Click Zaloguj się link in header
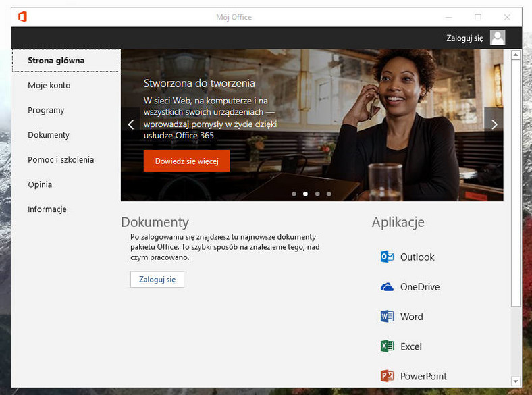Viewport: 532px width, 395px height. click(464, 38)
